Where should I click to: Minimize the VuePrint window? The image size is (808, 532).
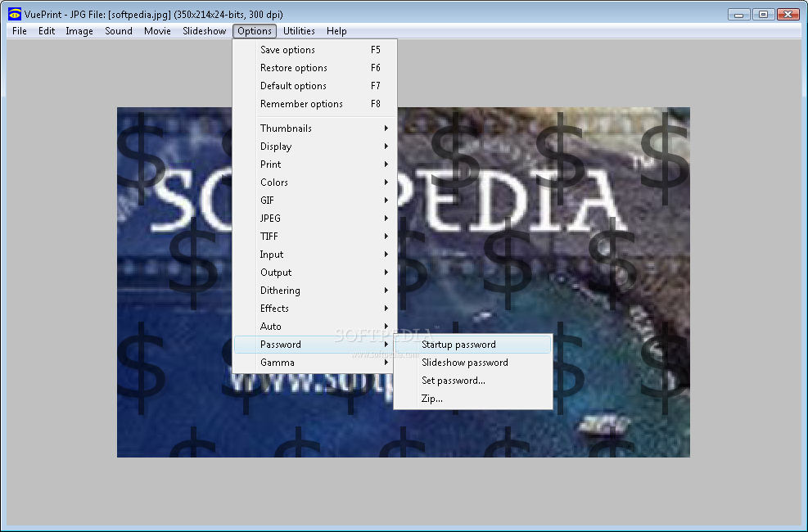click(738, 15)
